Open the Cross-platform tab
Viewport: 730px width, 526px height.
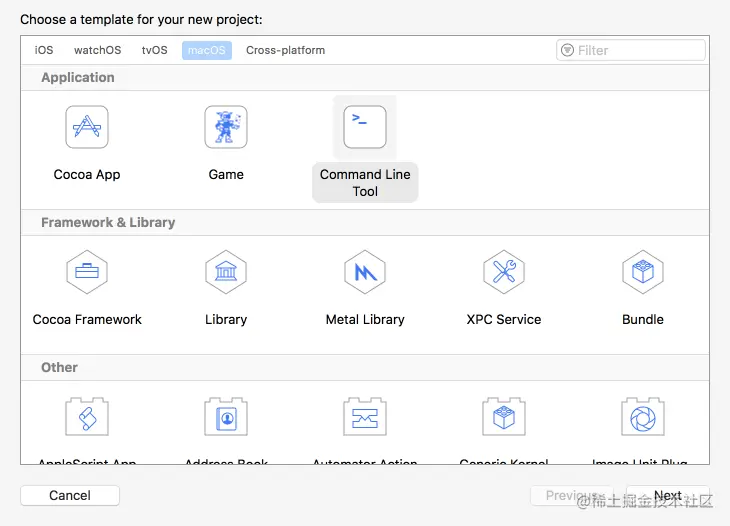coord(285,50)
